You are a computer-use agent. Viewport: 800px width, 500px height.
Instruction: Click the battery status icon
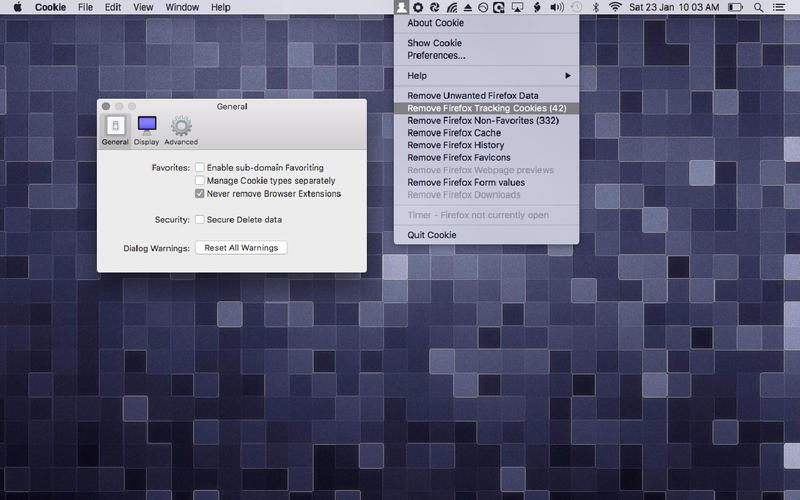[x=735, y=7]
